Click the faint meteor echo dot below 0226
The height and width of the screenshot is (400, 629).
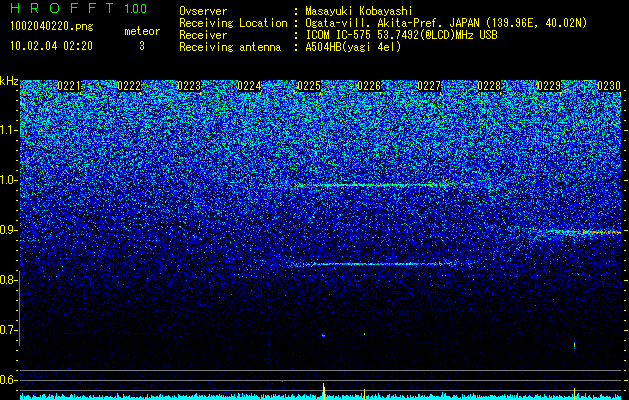click(x=364, y=334)
